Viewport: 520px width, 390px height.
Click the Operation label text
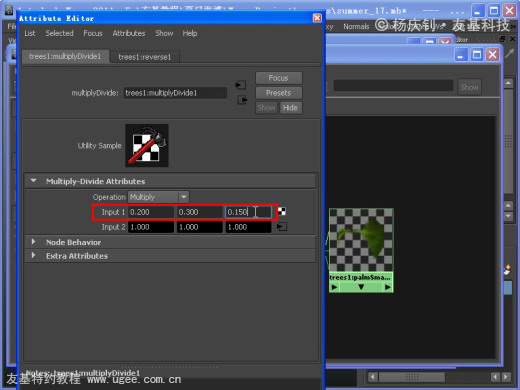pos(109,197)
